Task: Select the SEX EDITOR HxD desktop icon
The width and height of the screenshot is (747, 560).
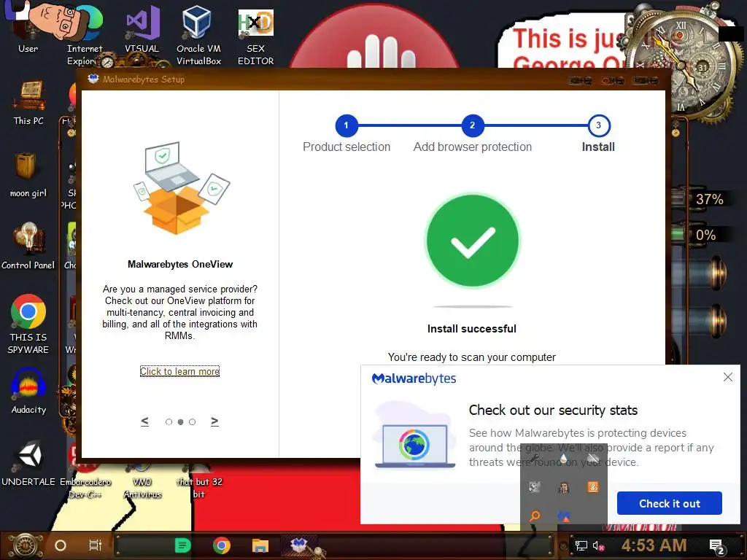Action: click(256, 37)
